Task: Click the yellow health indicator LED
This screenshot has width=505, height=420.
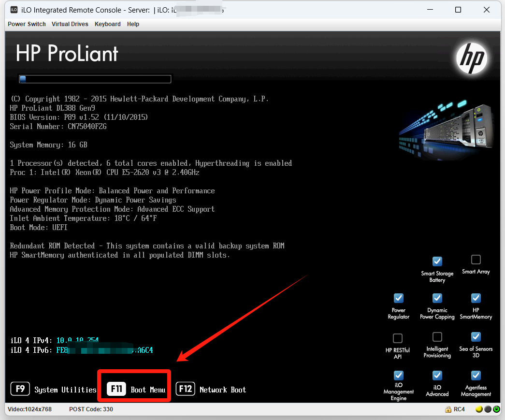Action: point(479,409)
